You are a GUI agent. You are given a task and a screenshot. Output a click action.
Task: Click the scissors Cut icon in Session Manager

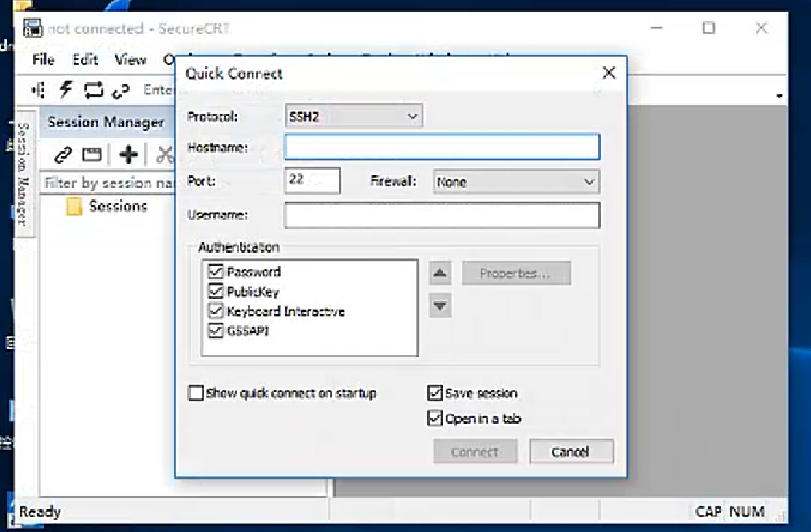point(165,154)
